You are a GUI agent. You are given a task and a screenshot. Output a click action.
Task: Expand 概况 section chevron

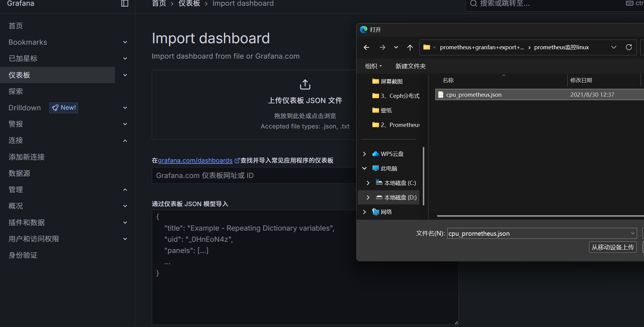[125, 206]
